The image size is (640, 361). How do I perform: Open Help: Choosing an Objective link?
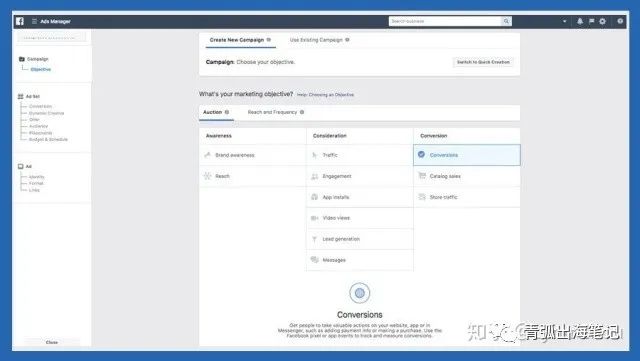click(325, 95)
